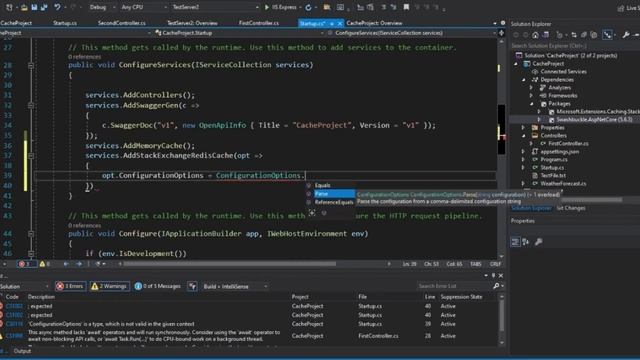Click the Alphabetical sort icon in Properties panel
This screenshot has height=360, width=640.
click(x=526, y=242)
